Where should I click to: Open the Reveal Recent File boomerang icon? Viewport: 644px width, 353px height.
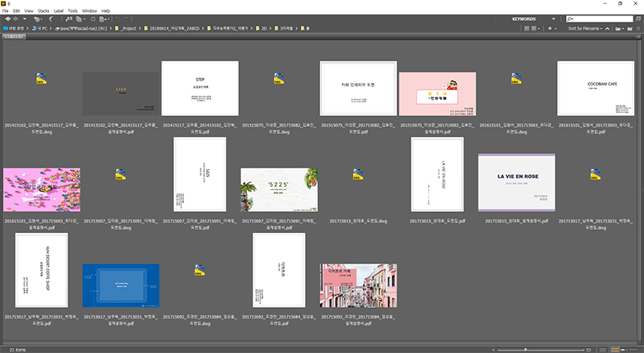[x=51, y=19]
